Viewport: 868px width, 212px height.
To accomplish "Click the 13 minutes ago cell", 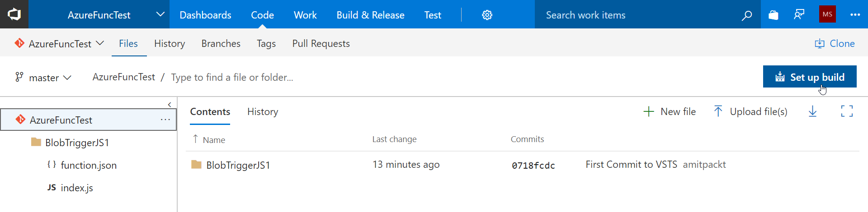I will click(x=406, y=165).
